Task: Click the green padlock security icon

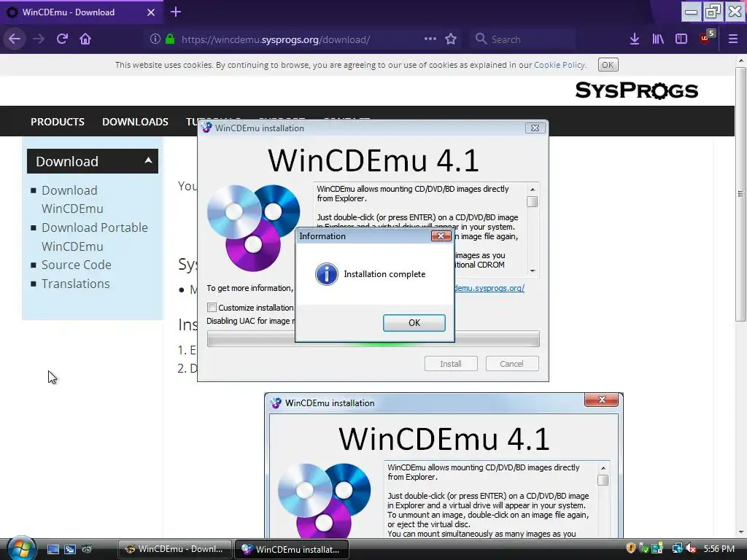Action: point(169,39)
